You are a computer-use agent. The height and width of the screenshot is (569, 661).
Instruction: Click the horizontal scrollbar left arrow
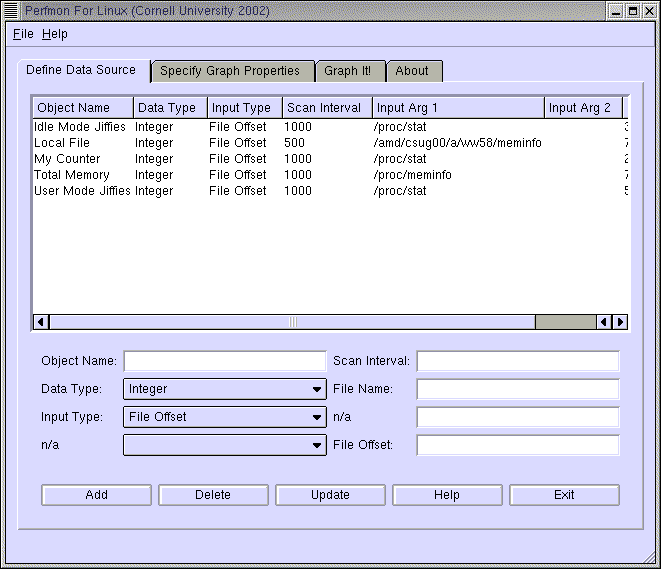[x=41, y=322]
